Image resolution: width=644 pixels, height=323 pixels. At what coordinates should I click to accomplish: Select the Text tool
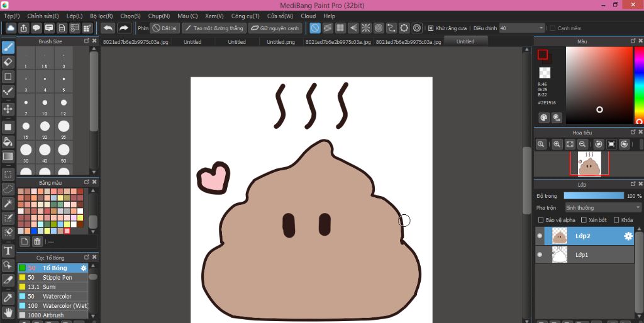pyautogui.click(x=8, y=251)
